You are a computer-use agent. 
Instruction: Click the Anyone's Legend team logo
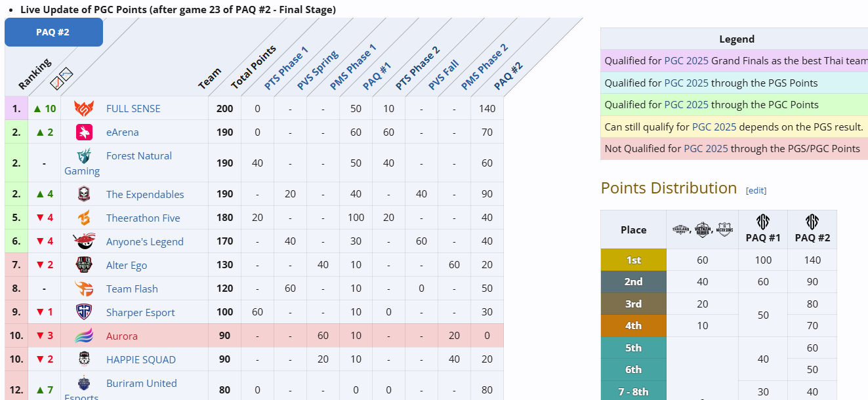[84, 241]
